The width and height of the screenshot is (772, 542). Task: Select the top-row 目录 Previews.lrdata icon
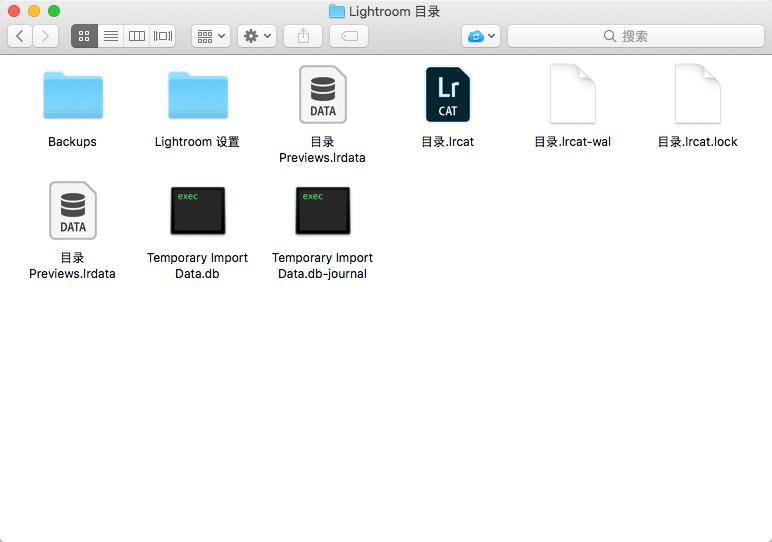click(x=323, y=95)
